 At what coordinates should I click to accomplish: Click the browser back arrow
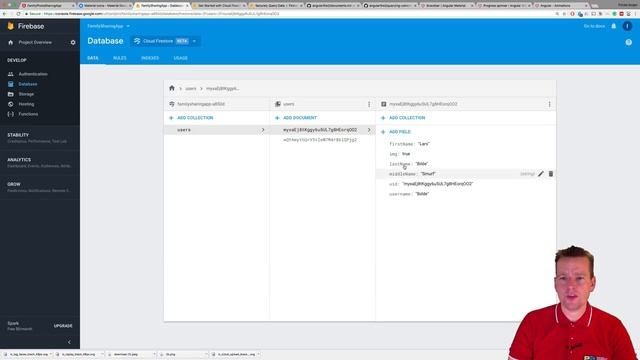[4, 14]
